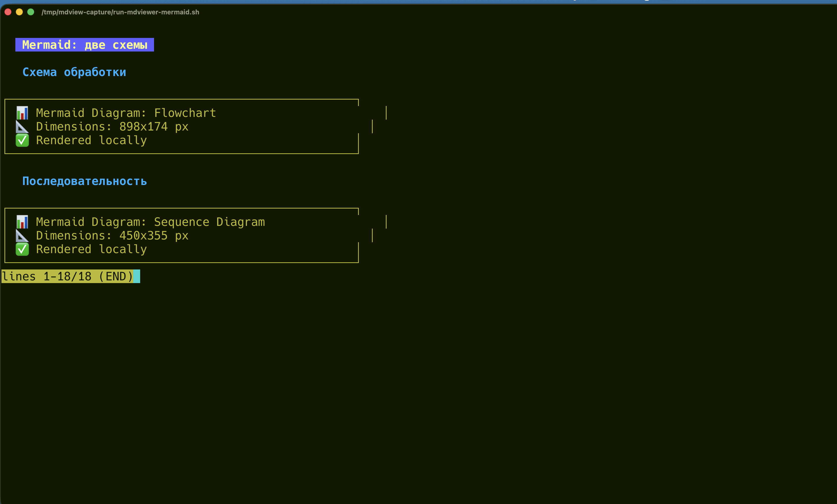The width and height of the screenshot is (837, 504).
Task: Click the pager status "lines 1-18/18 (END)"
Action: [68, 276]
